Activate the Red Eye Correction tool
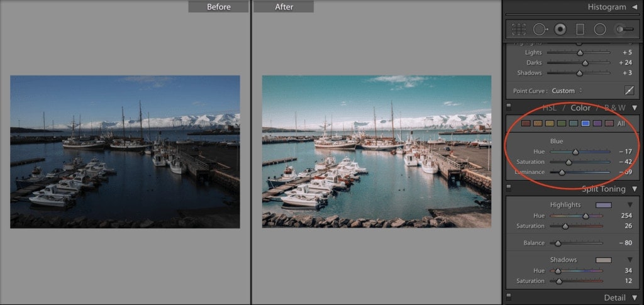This screenshot has width=644, height=305. [560, 29]
